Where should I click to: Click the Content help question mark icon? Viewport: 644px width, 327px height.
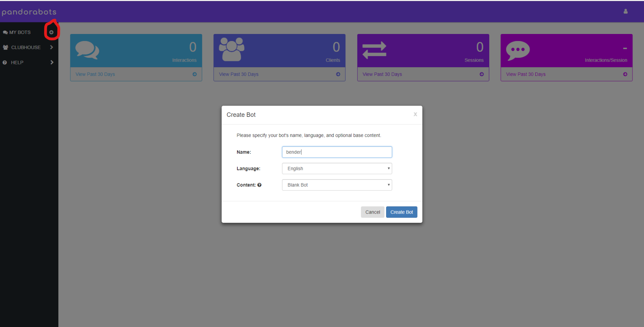[x=259, y=185]
